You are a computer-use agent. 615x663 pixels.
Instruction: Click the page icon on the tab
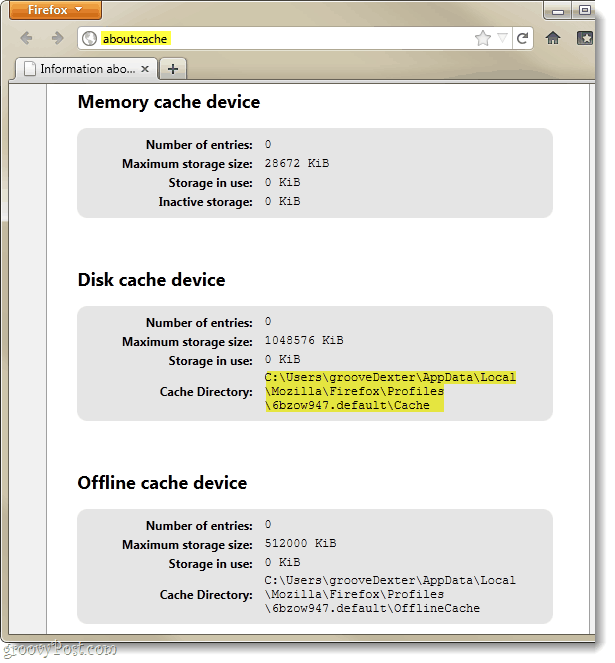[30, 69]
